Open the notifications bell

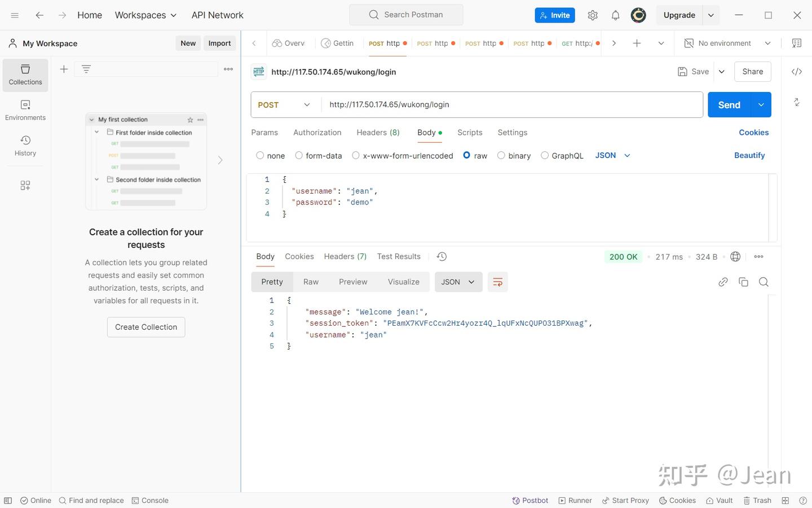click(x=615, y=15)
